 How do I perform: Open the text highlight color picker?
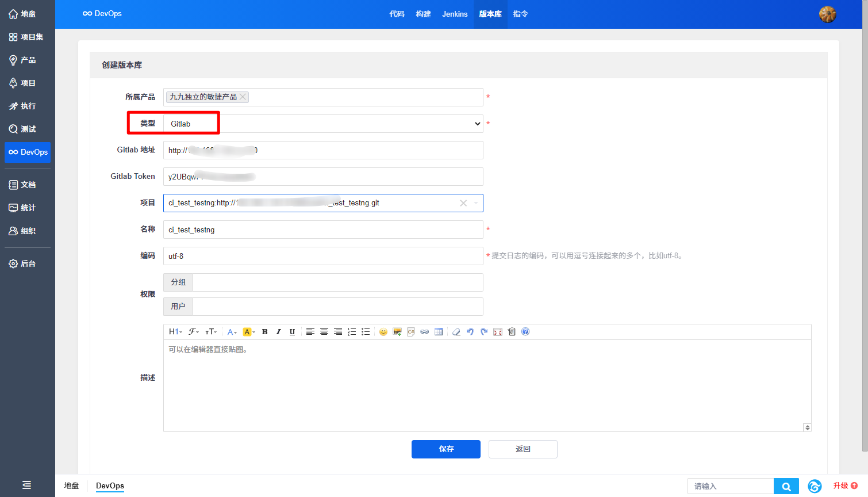coord(249,332)
